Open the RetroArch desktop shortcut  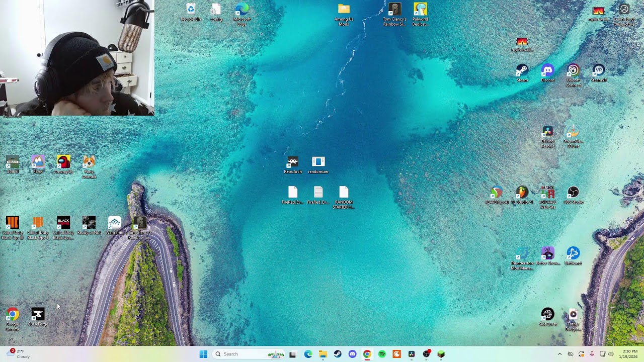pos(293,165)
